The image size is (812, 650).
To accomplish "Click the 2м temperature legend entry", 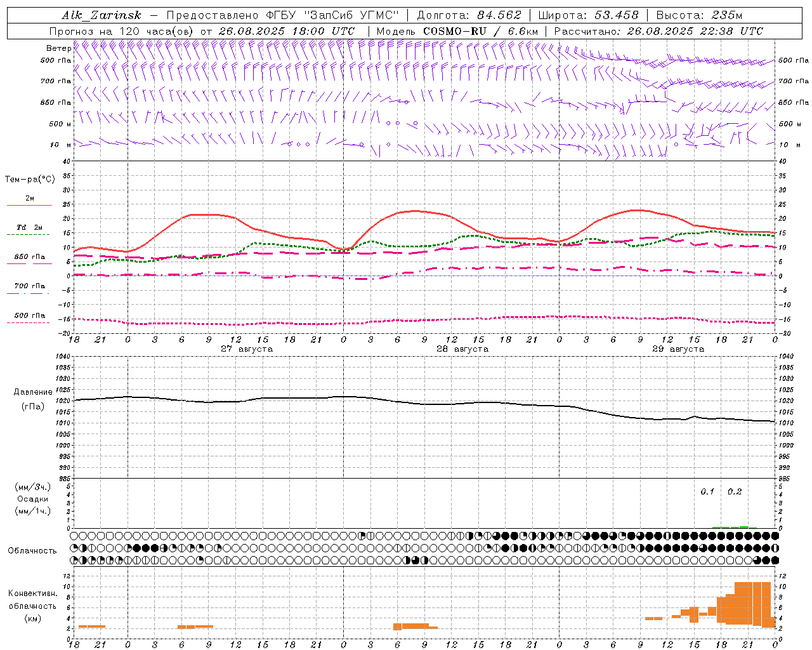I will pos(29,199).
